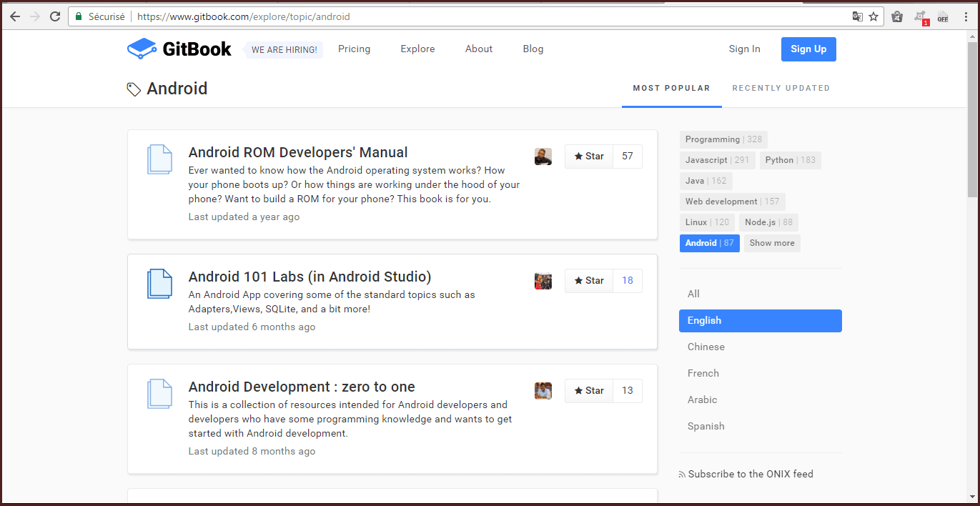980x506 pixels.
Task: Select the Node.js topic tag
Action: [x=769, y=222]
